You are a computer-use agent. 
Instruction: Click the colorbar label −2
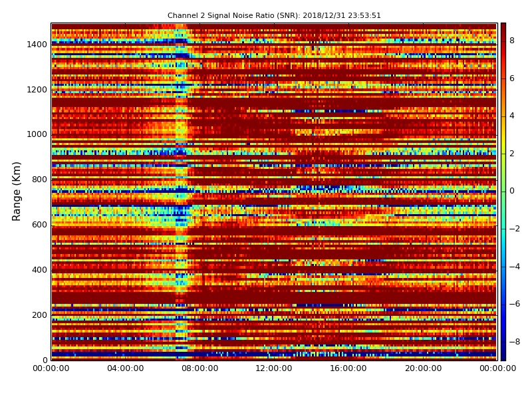pos(515,229)
